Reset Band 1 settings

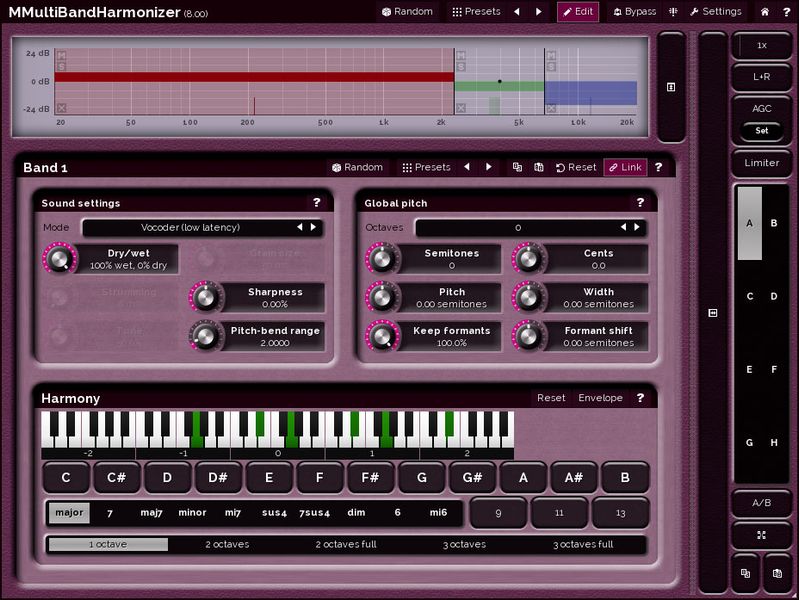577,167
